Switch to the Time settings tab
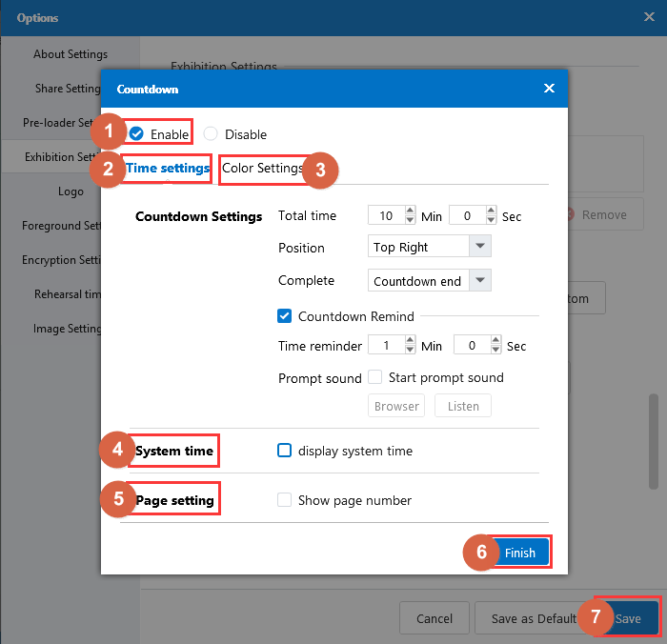 click(x=168, y=168)
